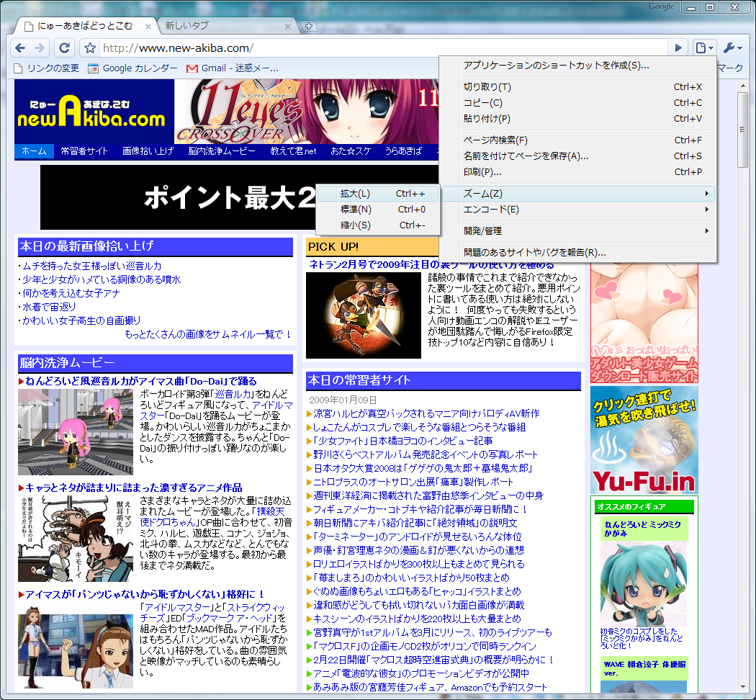This screenshot has width=756, height=700.
Task: Open link ムチを持った女王様っぽい巡音ルカ
Action: click(x=92, y=266)
